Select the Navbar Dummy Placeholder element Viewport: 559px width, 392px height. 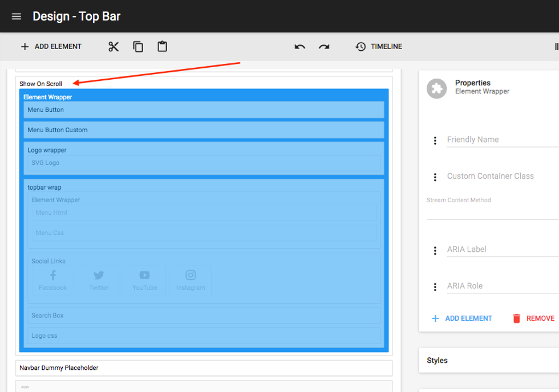204,368
